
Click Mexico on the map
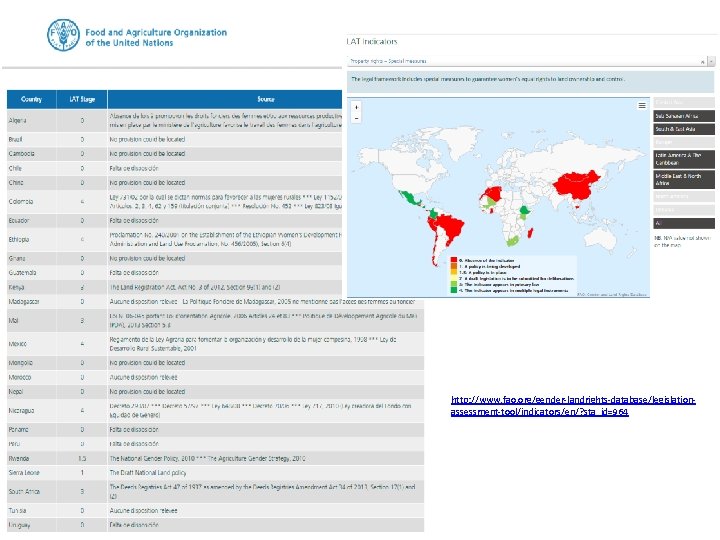click(410, 198)
